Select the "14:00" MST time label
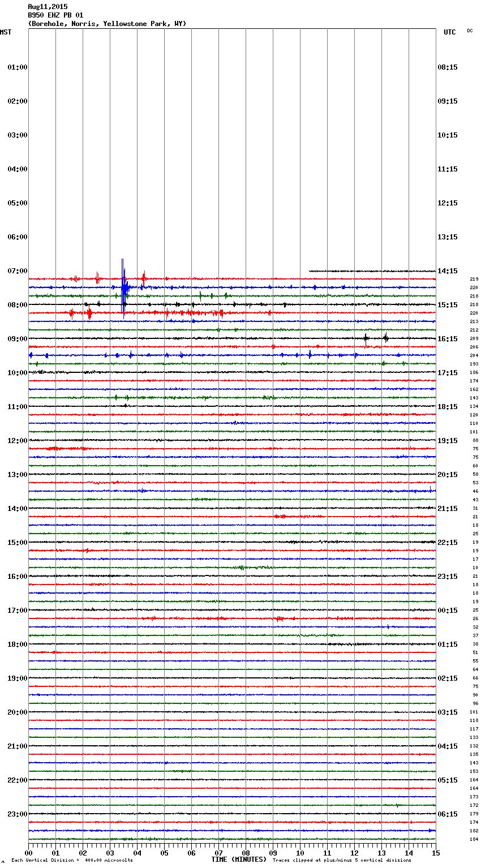Screen dimensions: 481x868 pos(18,509)
